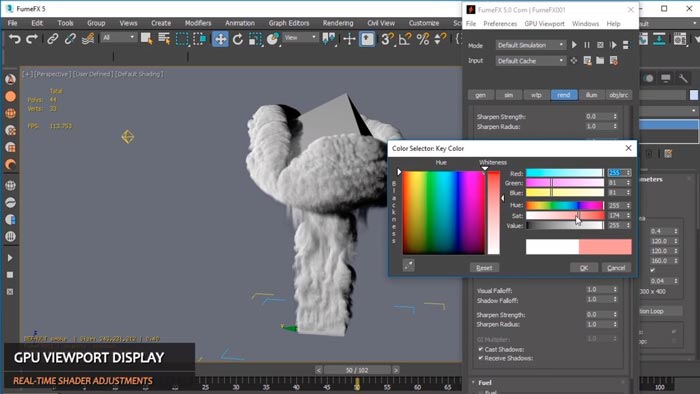The width and height of the screenshot is (700, 394).
Task: Toggle the Receive Shadows checkbox
Action: [481, 358]
